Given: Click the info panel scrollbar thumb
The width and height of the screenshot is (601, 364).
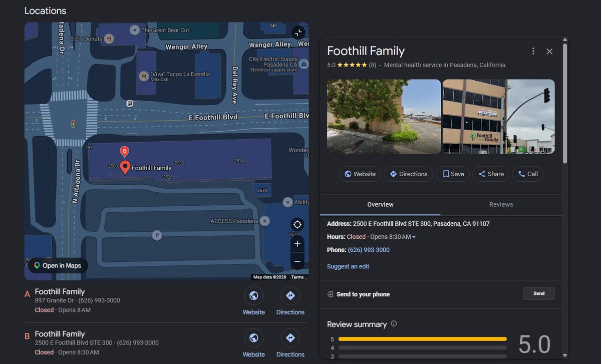Looking at the screenshot, I should click(565, 103).
